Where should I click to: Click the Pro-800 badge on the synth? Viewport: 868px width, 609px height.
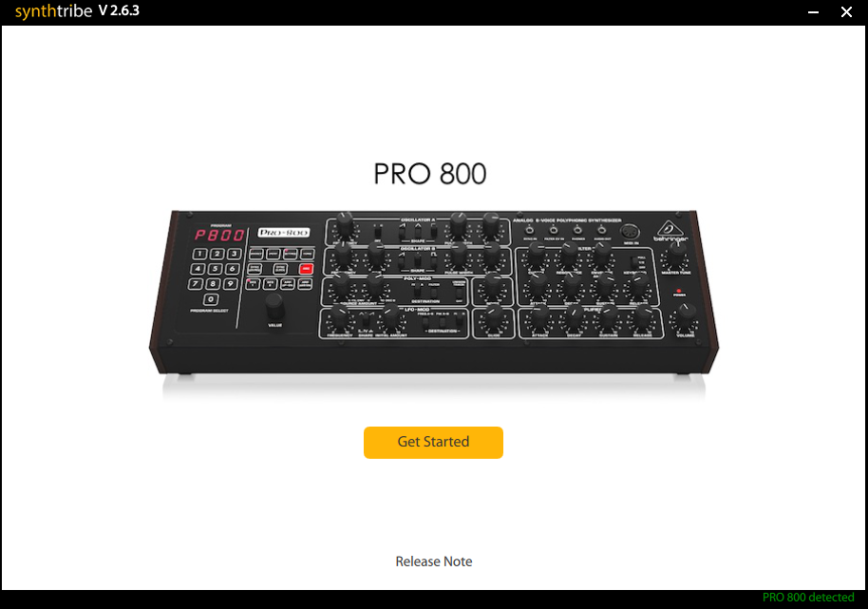click(283, 233)
